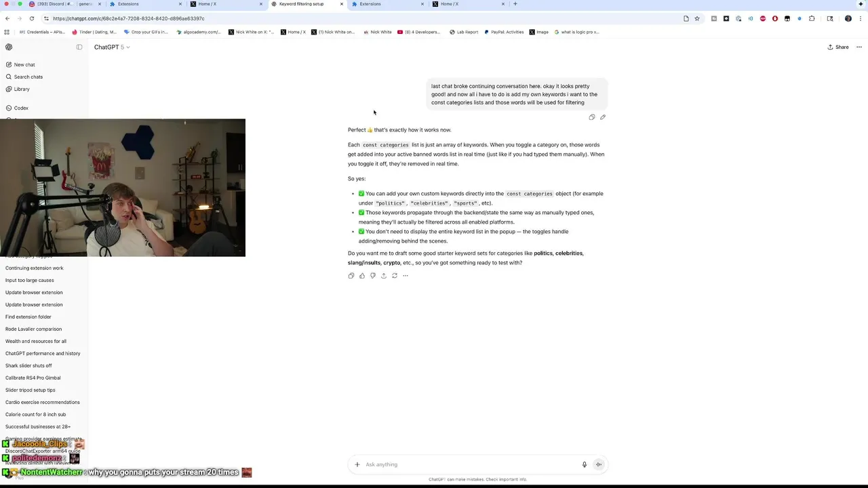Open the PayPal: Activities bookmark
This screenshot has width=868, height=488.
[x=504, y=32]
